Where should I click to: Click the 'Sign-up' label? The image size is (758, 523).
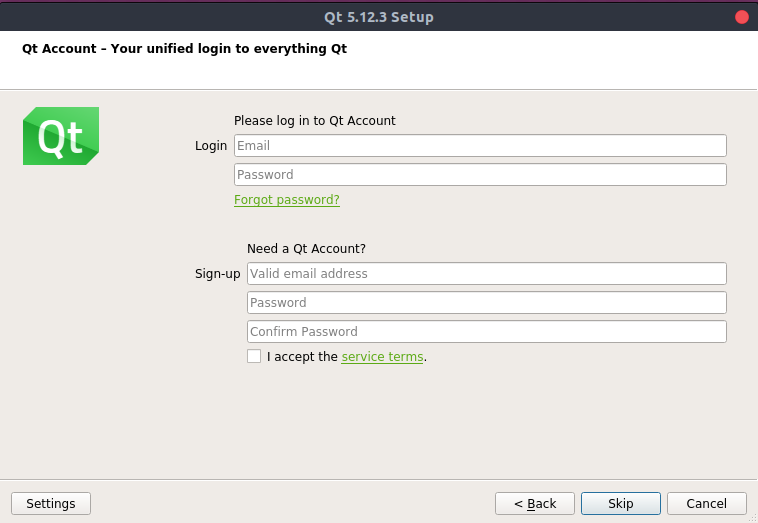point(218,274)
